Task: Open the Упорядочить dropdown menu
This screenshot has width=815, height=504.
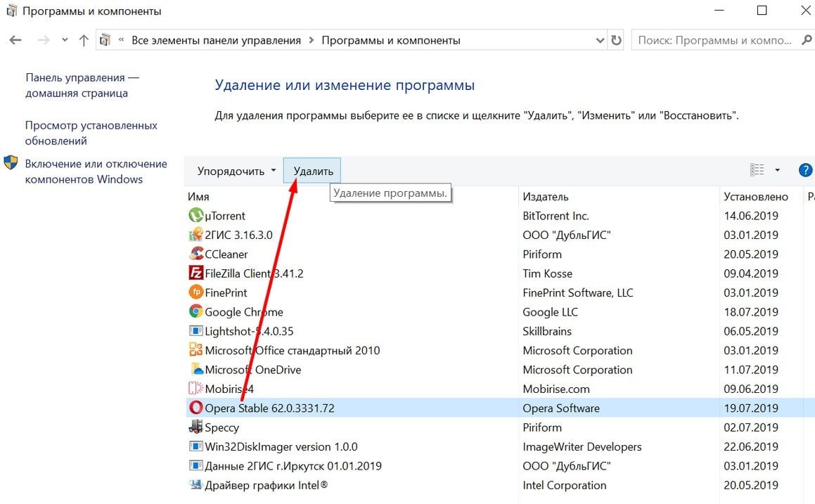Action: coord(236,171)
